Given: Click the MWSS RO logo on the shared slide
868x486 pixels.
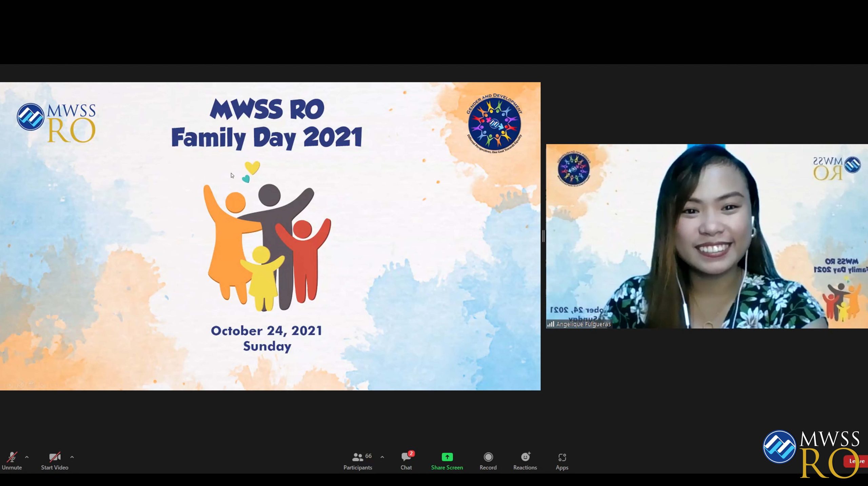Looking at the screenshot, I should pos(56,122).
